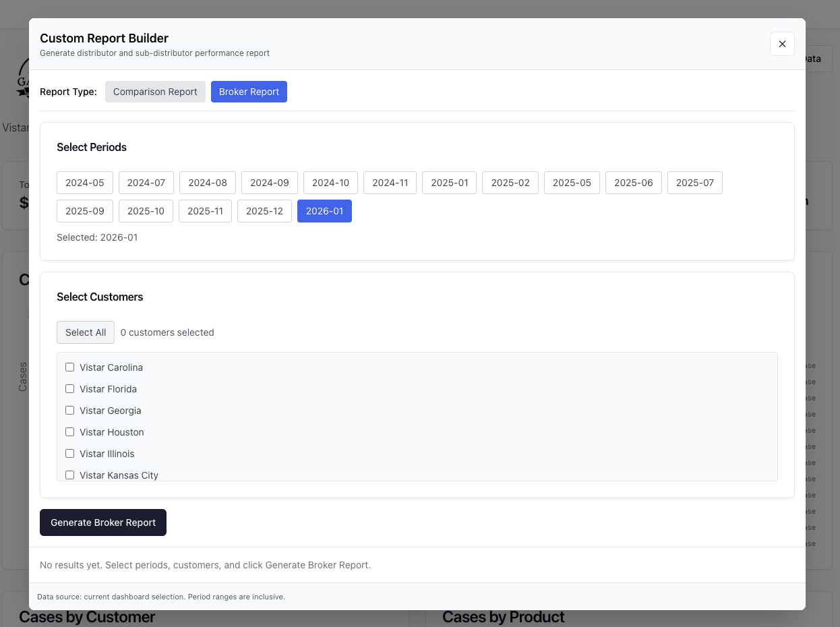Viewport: 840px width, 627px height.
Task: Select period 2025-06
Action: 634,183
